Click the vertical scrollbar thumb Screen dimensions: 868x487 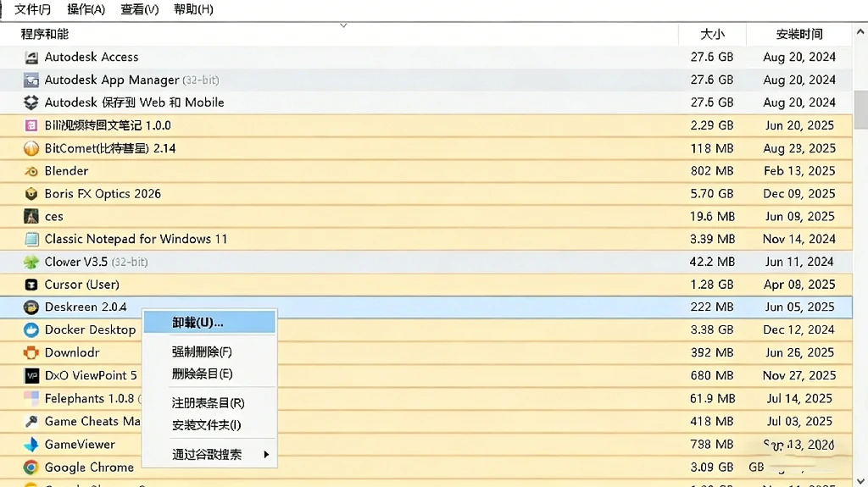tap(861, 109)
